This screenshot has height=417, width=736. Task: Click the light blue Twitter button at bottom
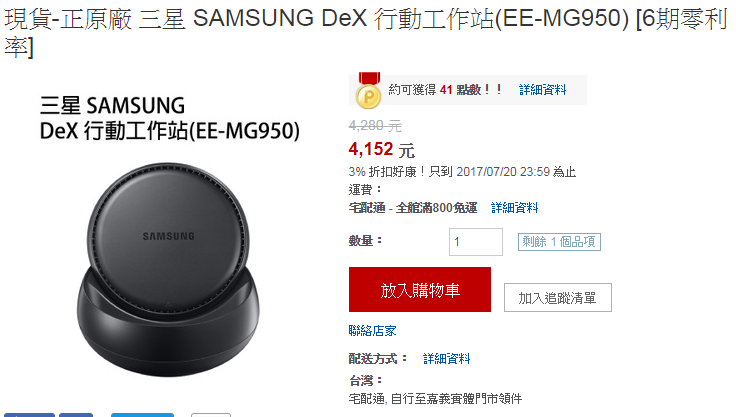pos(142,415)
